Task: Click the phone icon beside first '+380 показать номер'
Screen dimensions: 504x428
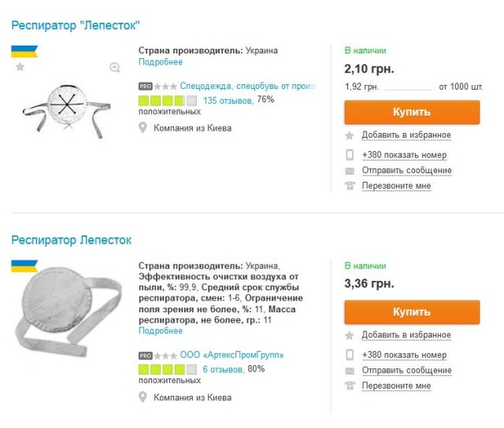Action: coord(350,155)
